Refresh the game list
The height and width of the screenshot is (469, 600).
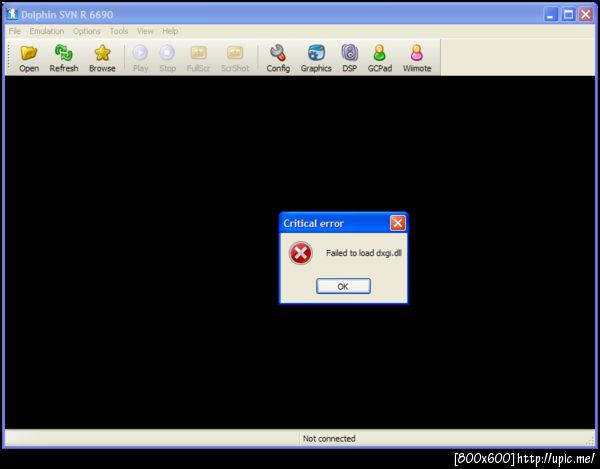64,58
